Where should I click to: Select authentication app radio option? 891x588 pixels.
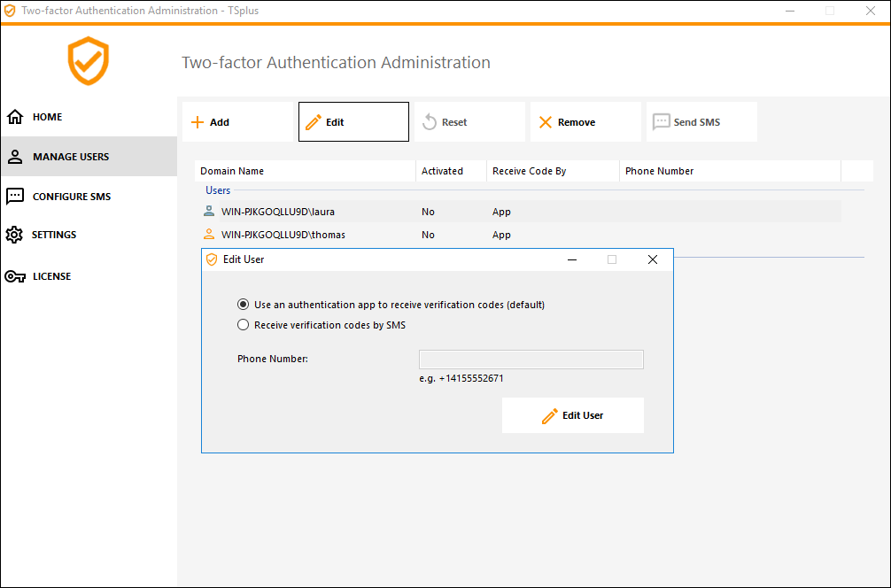point(244,305)
